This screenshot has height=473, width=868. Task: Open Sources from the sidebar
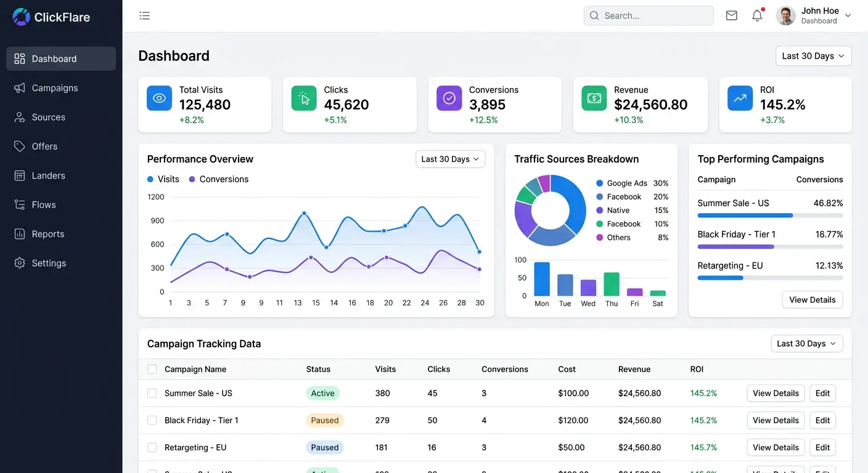(61, 117)
